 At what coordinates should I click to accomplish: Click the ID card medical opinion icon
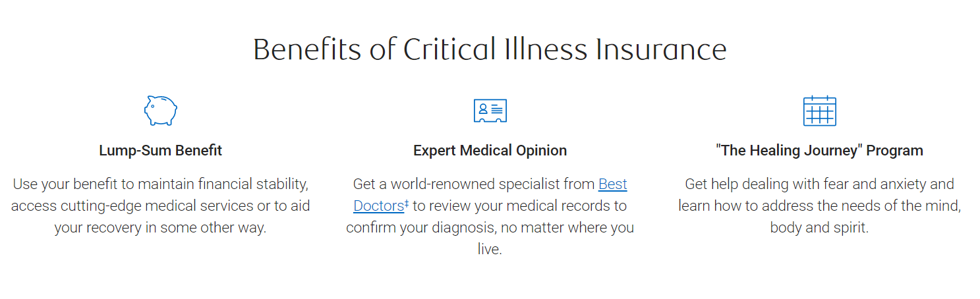490,111
